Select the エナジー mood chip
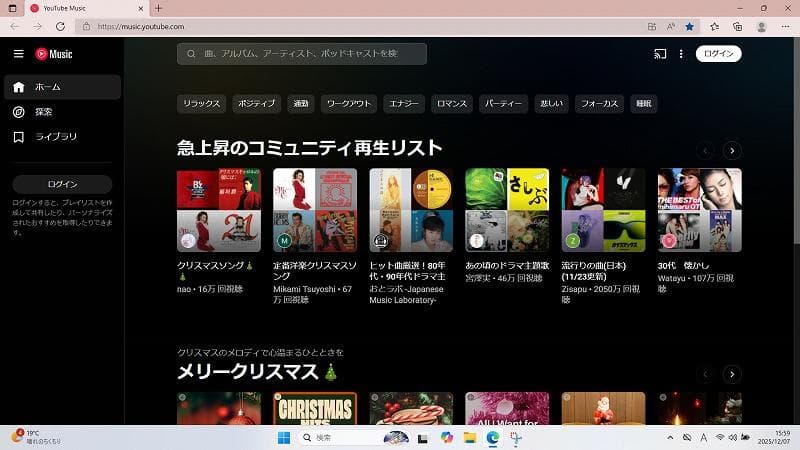The height and width of the screenshot is (450, 800). point(404,104)
